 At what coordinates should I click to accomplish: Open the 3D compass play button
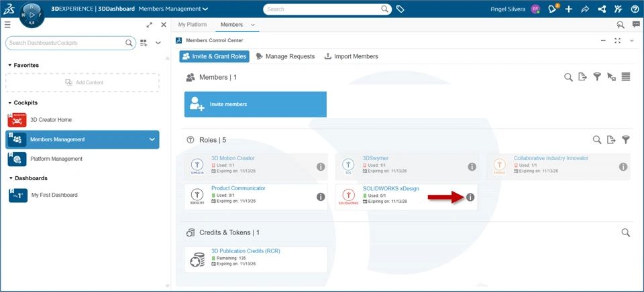(32, 15)
